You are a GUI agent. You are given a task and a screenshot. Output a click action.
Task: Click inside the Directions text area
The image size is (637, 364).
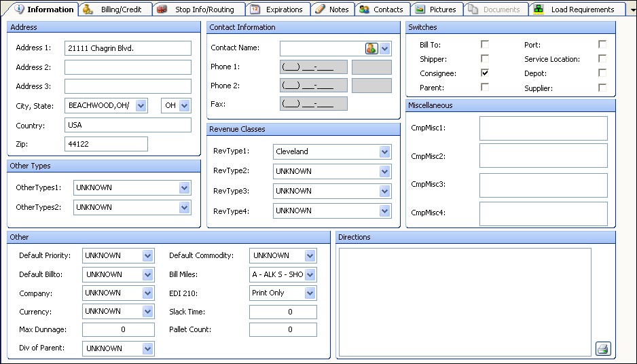465,302
